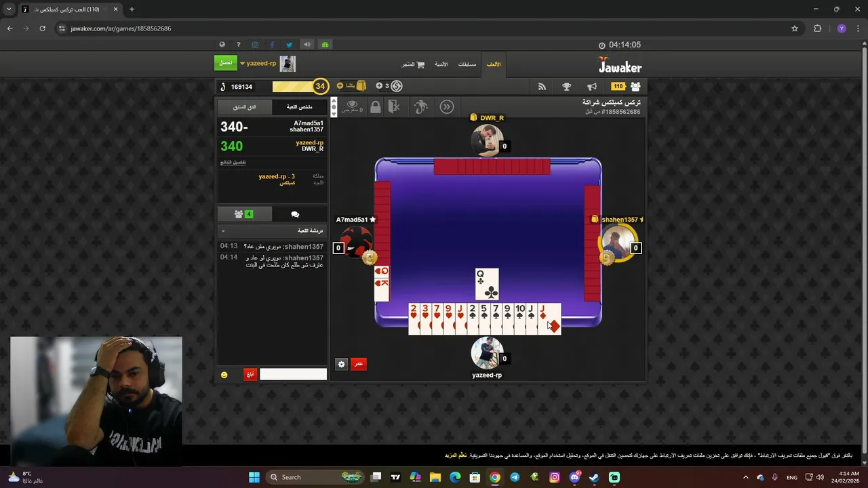Open A7mad5a1 player avatar
The height and width of the screenshot is (488, 868).
click(355, 242)
